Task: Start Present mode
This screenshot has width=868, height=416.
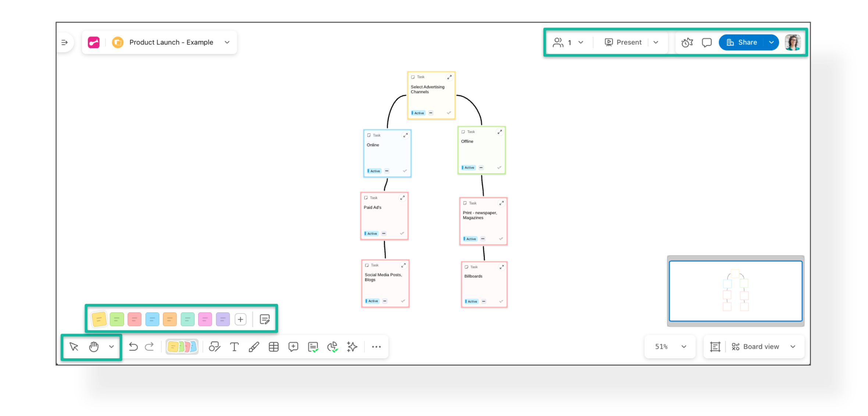Action: coord(623,43)
